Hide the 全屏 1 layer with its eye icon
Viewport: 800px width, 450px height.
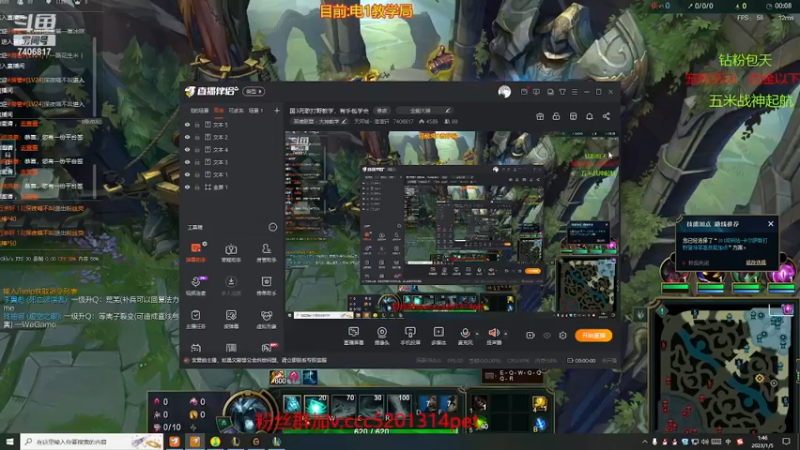(x=187, y=187)
